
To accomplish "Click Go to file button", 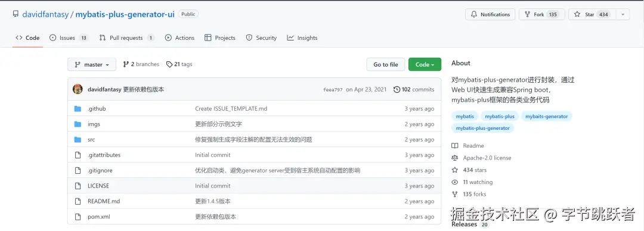I will tap(386, 64).
